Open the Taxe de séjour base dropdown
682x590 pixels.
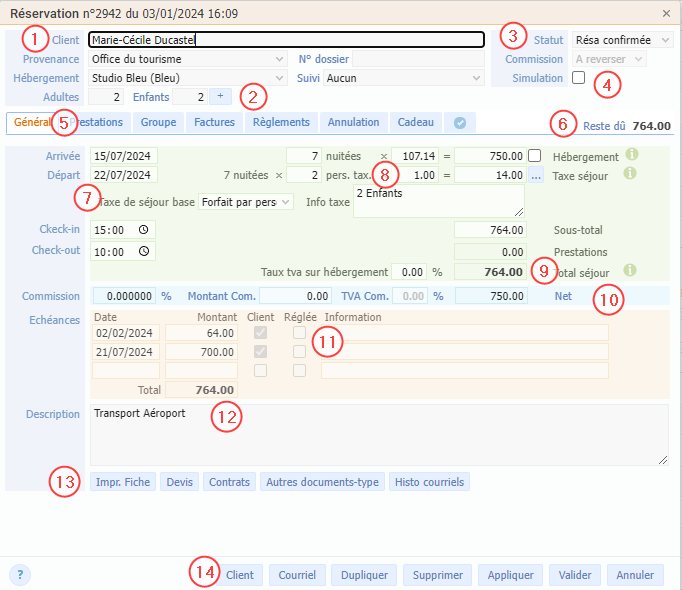[x=245, y=202]
